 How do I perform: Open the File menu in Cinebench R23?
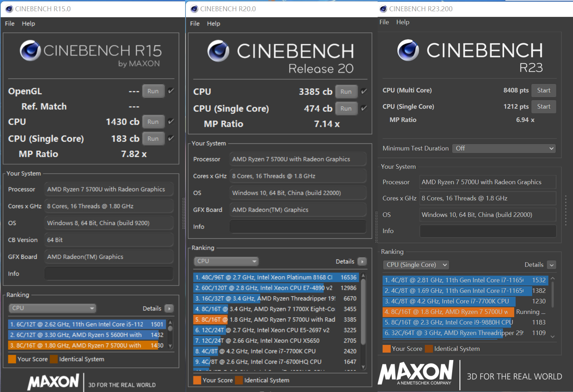pyautogui.click(x=384, y=22)
